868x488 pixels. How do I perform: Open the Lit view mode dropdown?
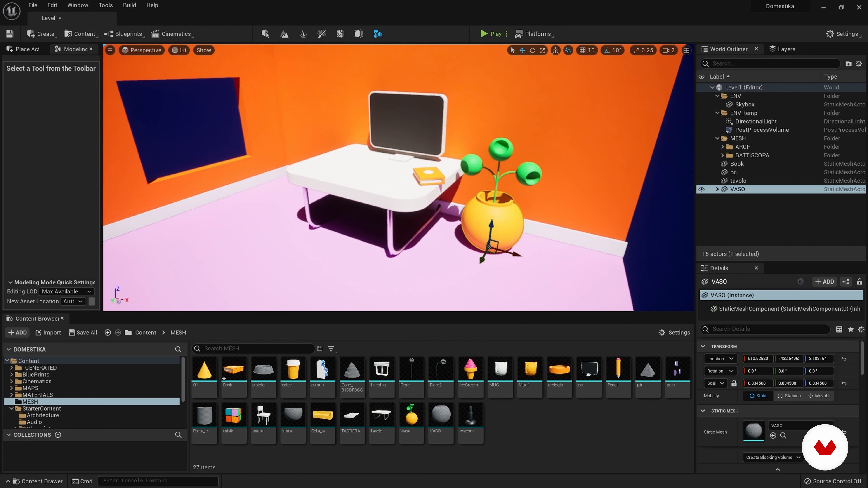pos(179,50)
